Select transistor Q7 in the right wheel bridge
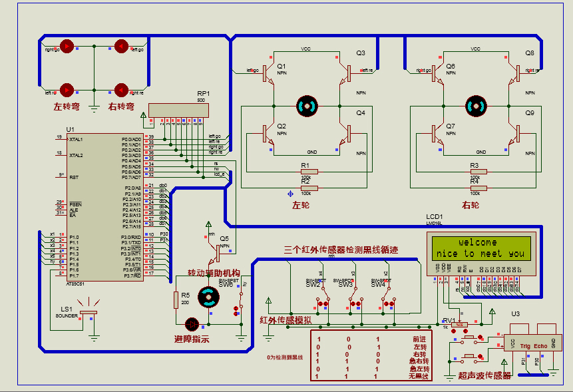 (438, 134)
